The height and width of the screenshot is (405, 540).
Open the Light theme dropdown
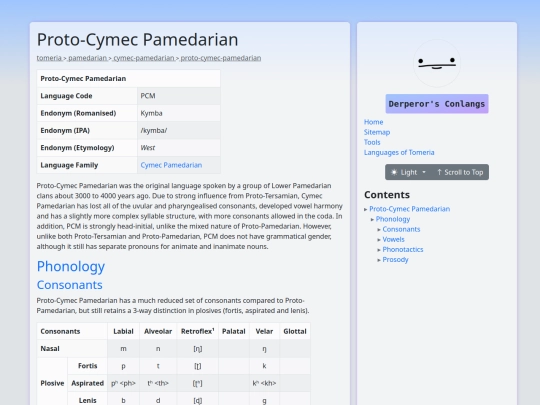pos(408,172)
